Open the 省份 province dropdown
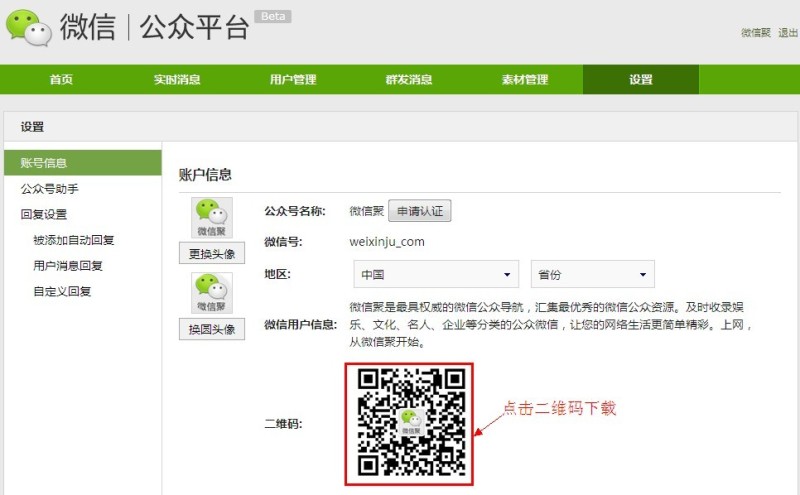 (592, 274)
